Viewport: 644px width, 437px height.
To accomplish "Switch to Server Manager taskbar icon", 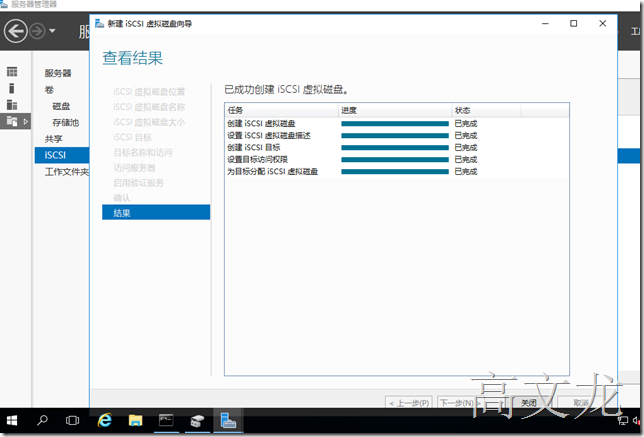I will 228,420.
